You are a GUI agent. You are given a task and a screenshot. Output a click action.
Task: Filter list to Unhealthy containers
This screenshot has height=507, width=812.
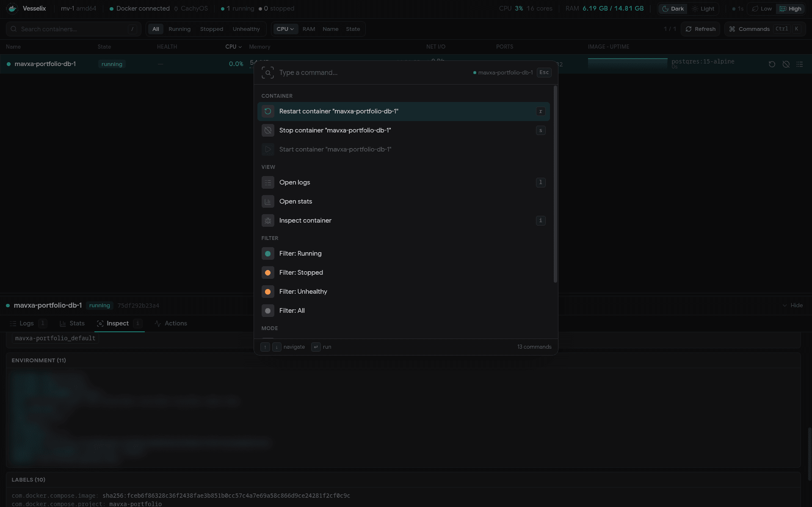(x=246, y=29)
